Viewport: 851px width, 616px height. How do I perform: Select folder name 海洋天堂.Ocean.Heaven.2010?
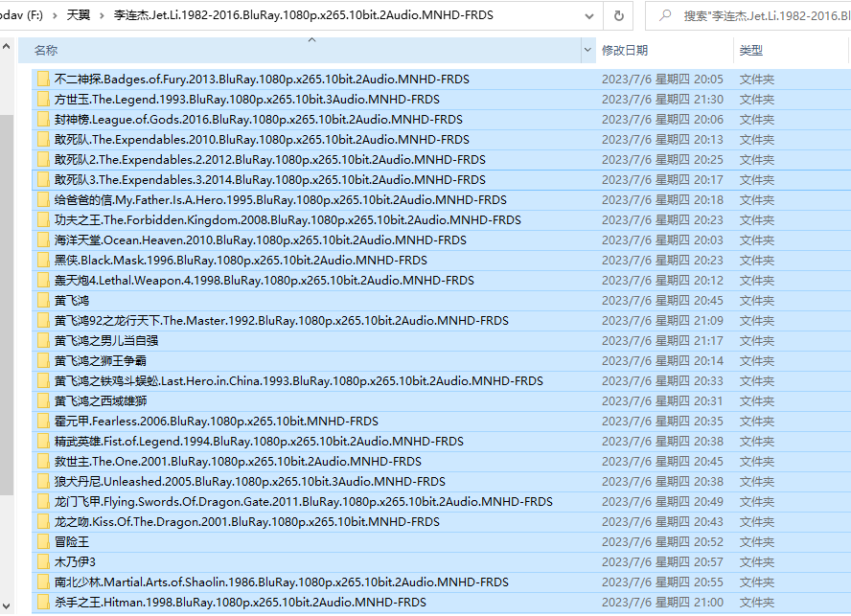pyautogui.click(x=260, y=240)
